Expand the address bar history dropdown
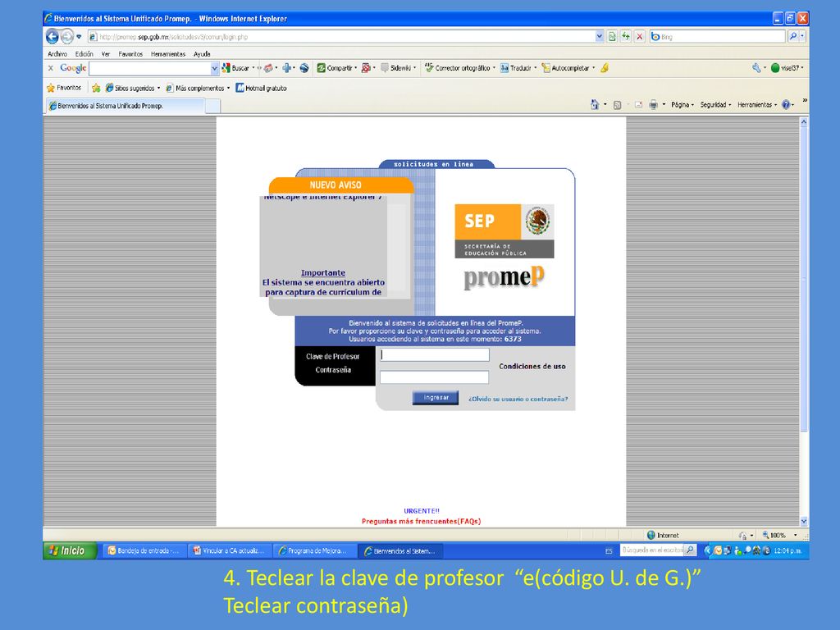The image size is (840, 630). pos(599,36)
